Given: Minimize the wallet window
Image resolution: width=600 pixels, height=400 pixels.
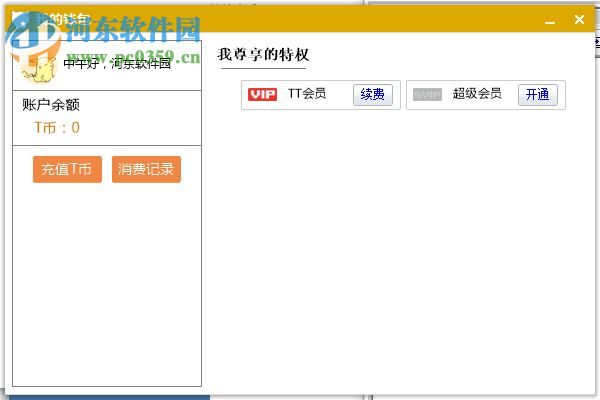Looking at the screenshot, I should 550,20.
